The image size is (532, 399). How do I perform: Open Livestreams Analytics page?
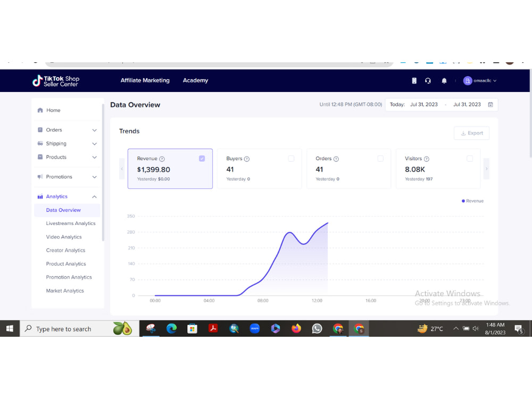coord(71,223)
